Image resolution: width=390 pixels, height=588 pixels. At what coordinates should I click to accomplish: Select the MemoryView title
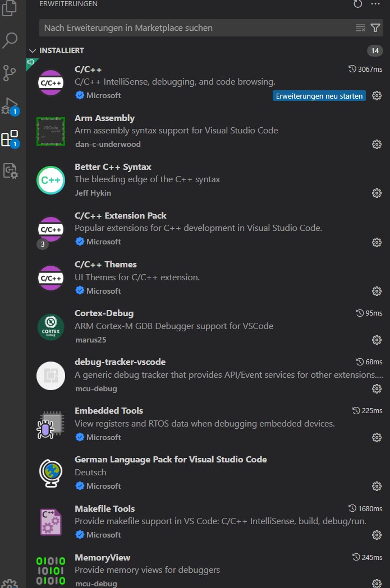(102, 558)
